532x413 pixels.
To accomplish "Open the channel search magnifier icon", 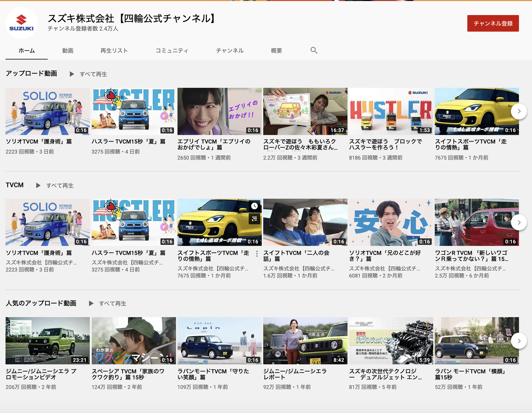I will 314,50.
